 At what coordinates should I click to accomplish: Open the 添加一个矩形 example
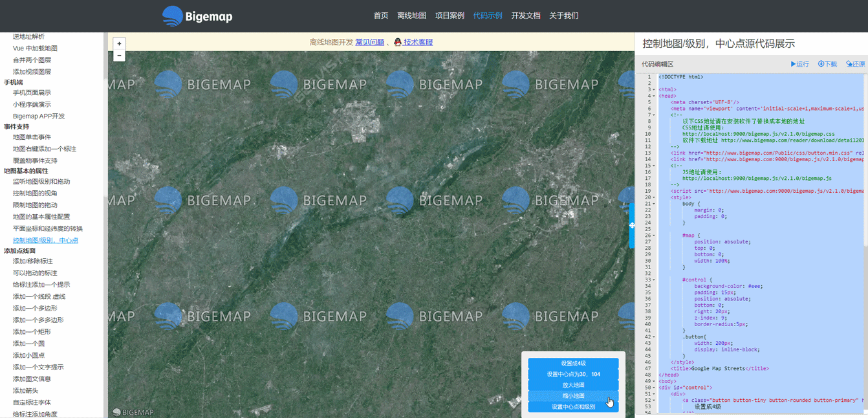click(x=32, y=332)
